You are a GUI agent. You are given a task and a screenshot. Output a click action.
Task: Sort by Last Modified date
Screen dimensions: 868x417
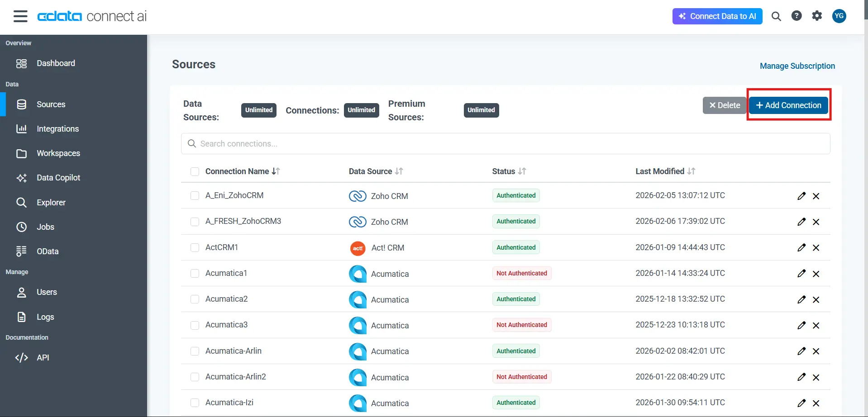pos(692,171)
